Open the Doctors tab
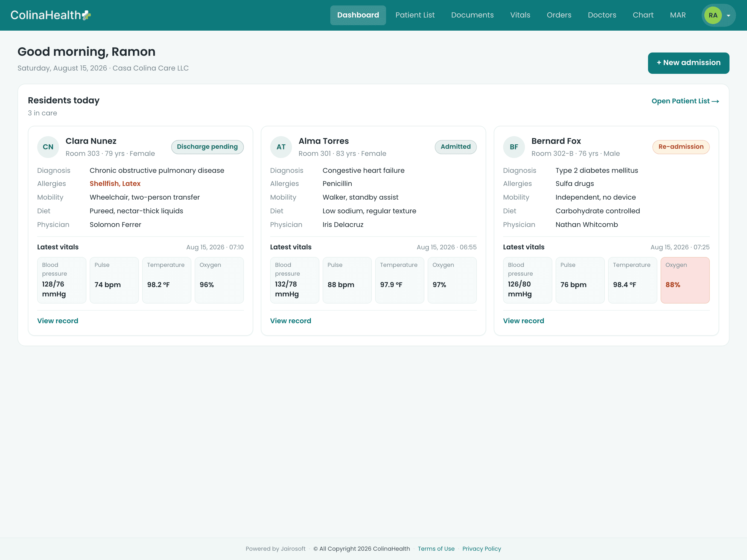Image resolution: width=747 pixels, height=560 pixels. pyautogui.click(x=602, y=15)
